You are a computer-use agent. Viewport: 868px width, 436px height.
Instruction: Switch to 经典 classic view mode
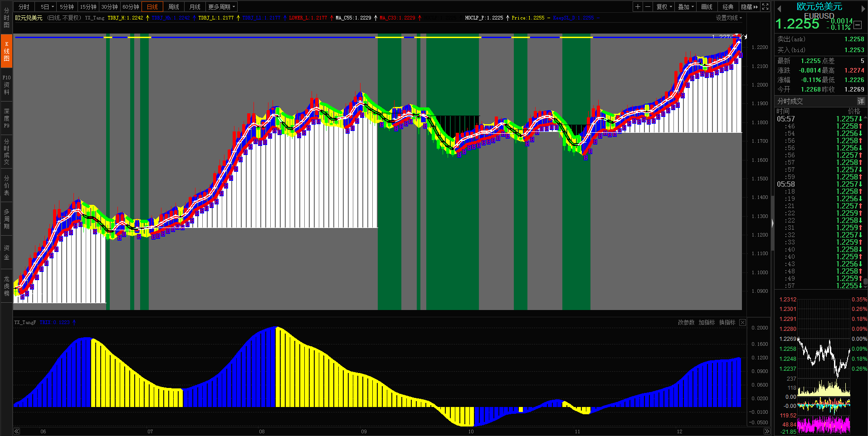pos(728,7)
